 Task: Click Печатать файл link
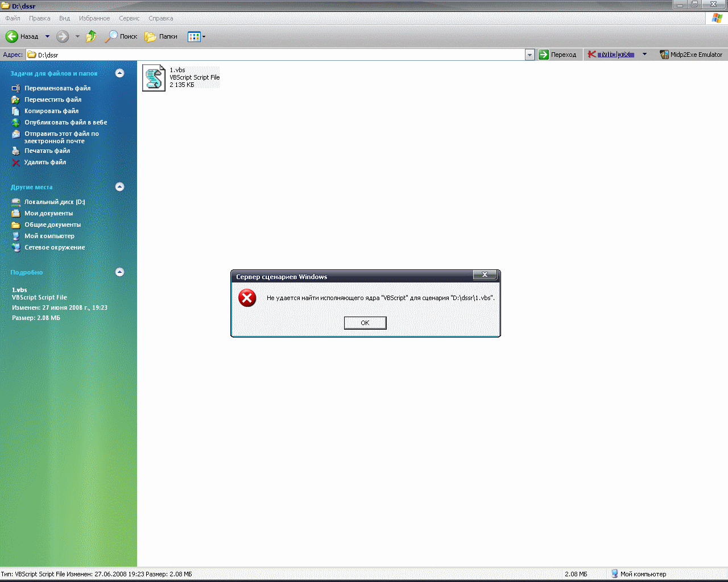47,151
